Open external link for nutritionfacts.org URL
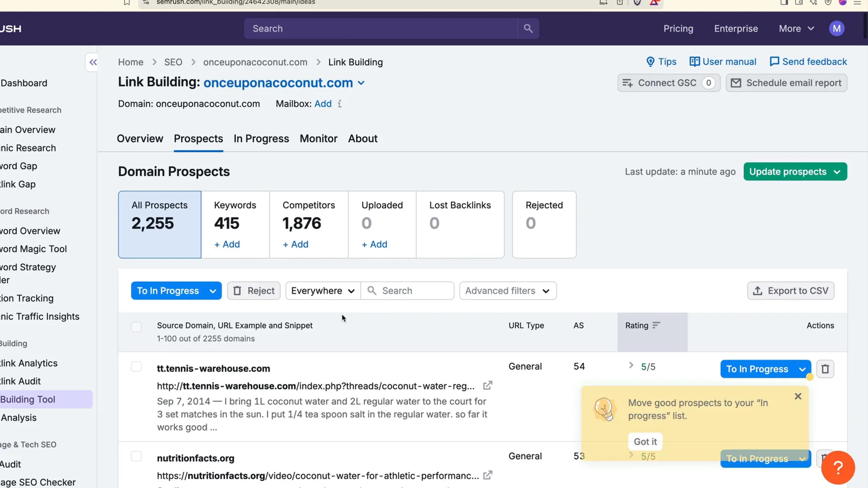The width and height of the screenshot is (868, 488). coord(488,475)
